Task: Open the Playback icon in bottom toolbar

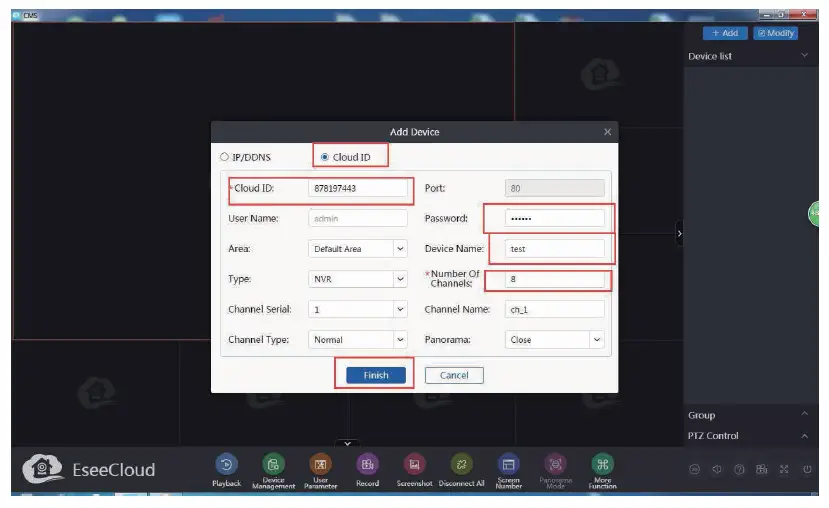Action: pyautogui.click(x=226, y=465)
